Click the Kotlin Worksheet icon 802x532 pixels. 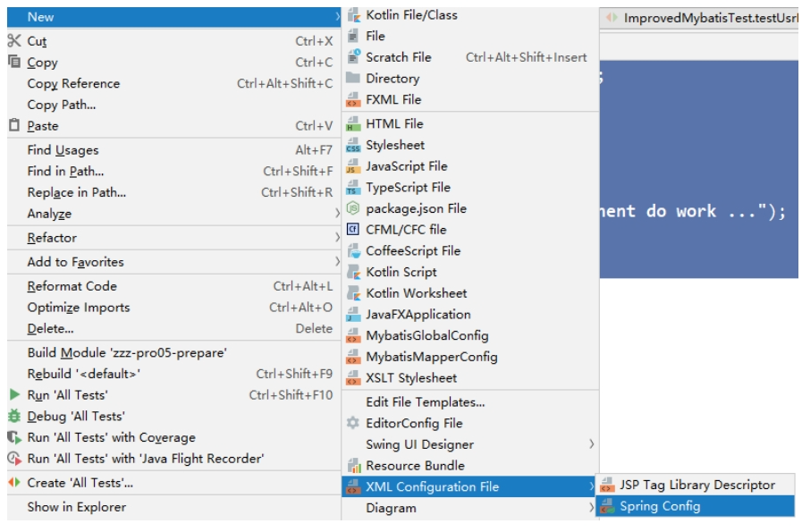click(x=353, y=293)
